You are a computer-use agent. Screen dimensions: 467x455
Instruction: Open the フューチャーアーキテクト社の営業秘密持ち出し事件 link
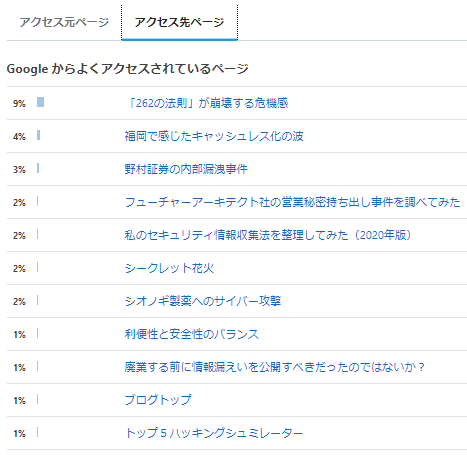(x=292, y=202)
